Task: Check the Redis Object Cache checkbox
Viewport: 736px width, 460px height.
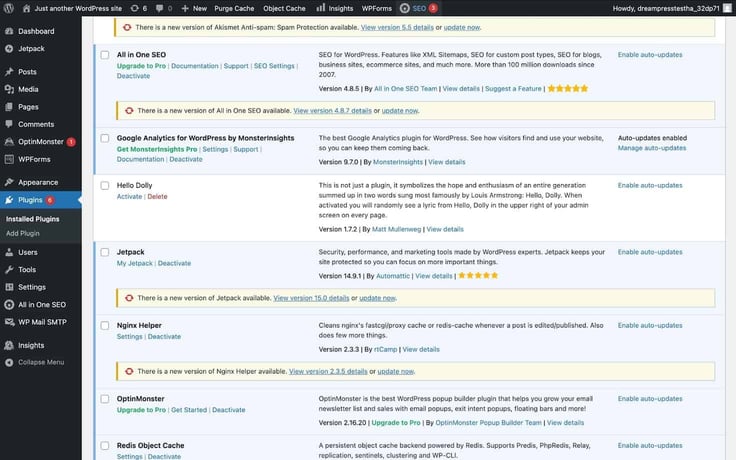Action: pos(105,445)
